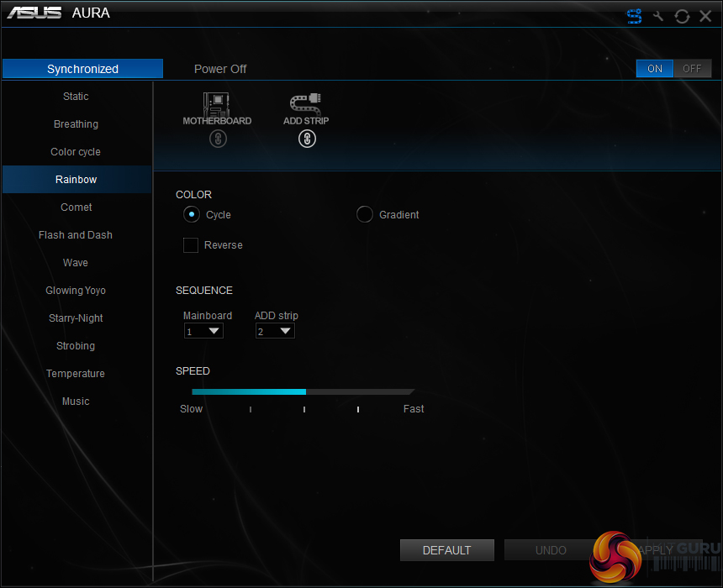
Task: Enable the Reverse checkbox
Action: tap(191, 245)
